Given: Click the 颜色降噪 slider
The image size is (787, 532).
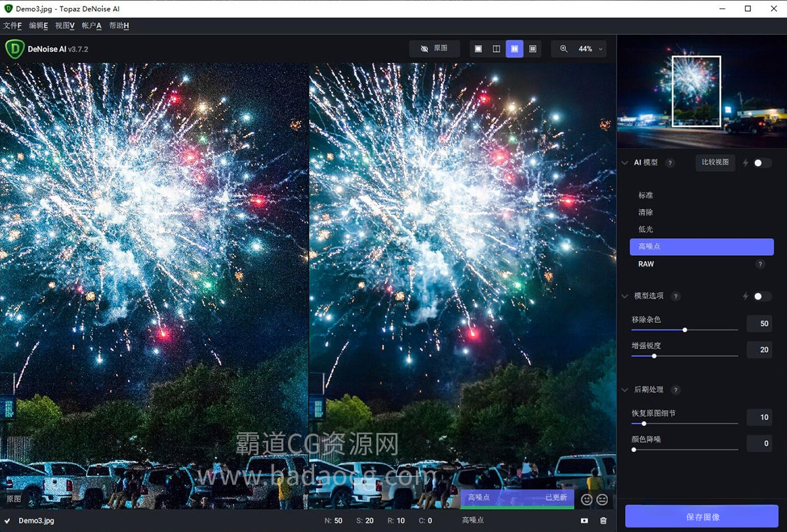Looking at the screenshot, I should pyautogui.click(x=685, y=450).
